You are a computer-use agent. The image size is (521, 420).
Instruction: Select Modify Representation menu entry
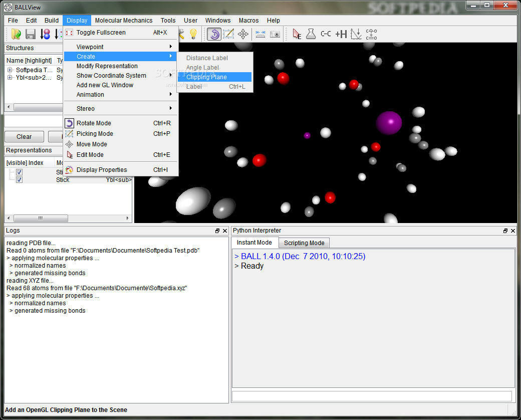pyautogui.click(x=121, y=66)
